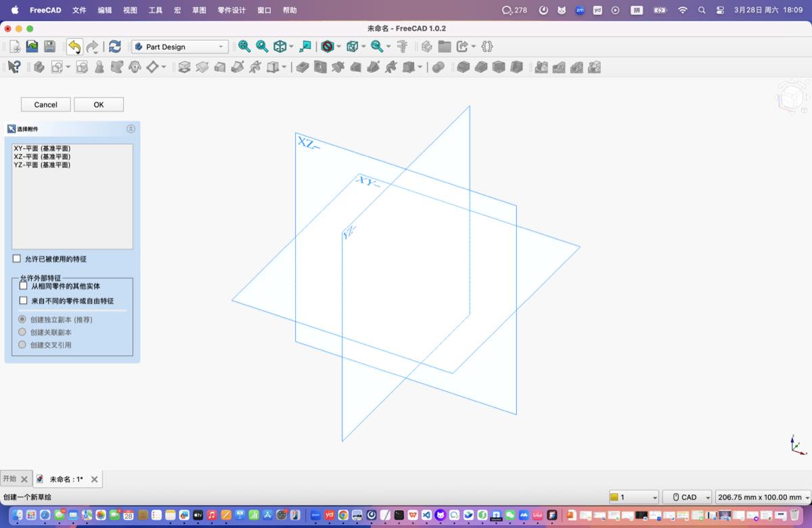Click the Fillet tool icon

point(463,67)
